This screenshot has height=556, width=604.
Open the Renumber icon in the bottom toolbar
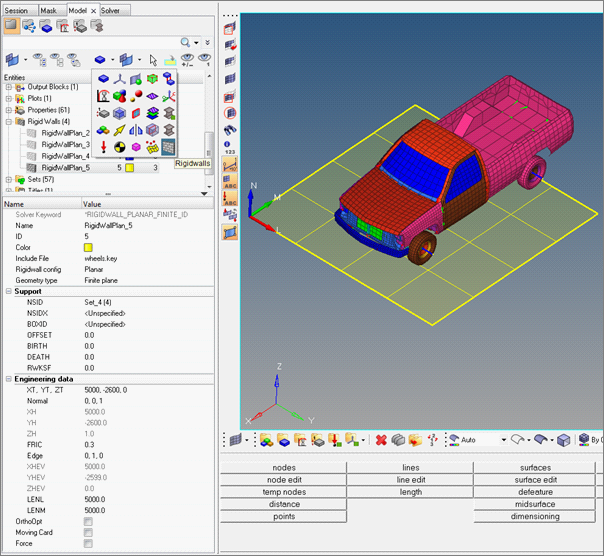pos(433,440)
